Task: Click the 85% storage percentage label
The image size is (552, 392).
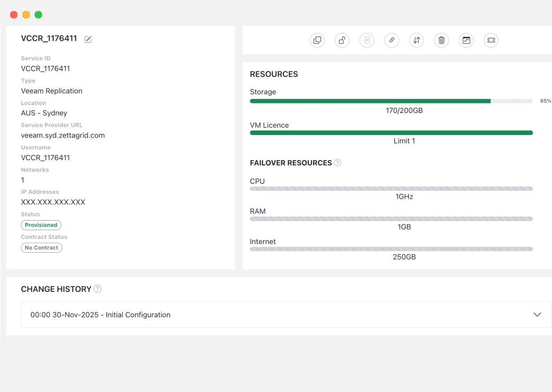Action: (x=546, y=101)
